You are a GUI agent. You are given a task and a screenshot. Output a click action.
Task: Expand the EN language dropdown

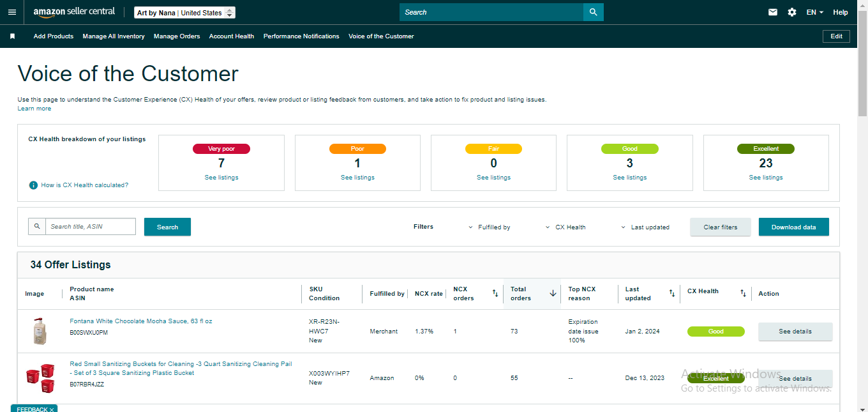click(815, 12)
